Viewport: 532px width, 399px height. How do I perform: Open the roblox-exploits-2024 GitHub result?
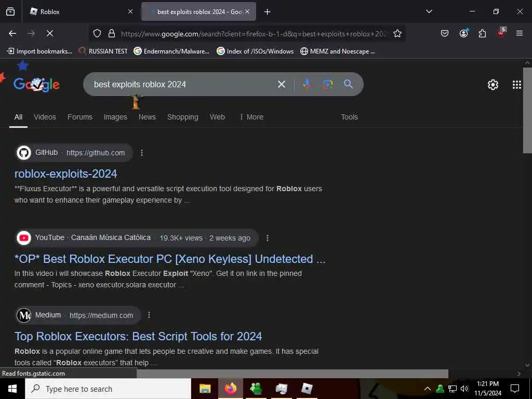[66, 174]
